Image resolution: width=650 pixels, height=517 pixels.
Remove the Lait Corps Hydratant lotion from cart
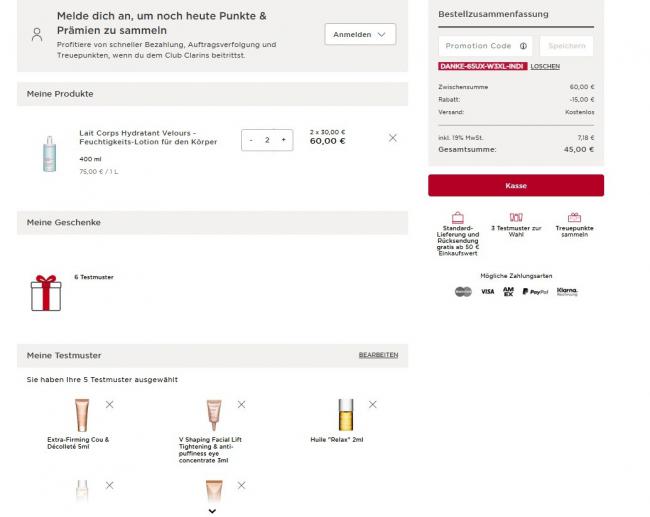point(392,138)
